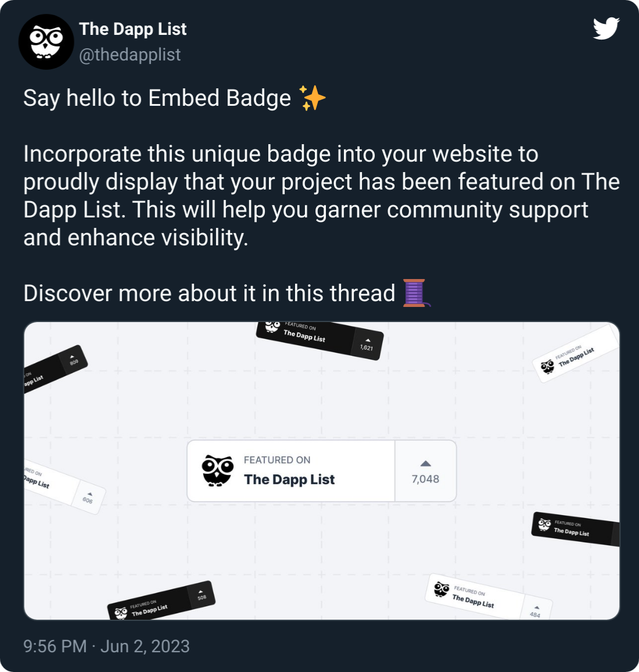Click the upvote arrow above 1,621
Image resolution: width=639 pixels, height=672 pixels.
pos(368,340)
